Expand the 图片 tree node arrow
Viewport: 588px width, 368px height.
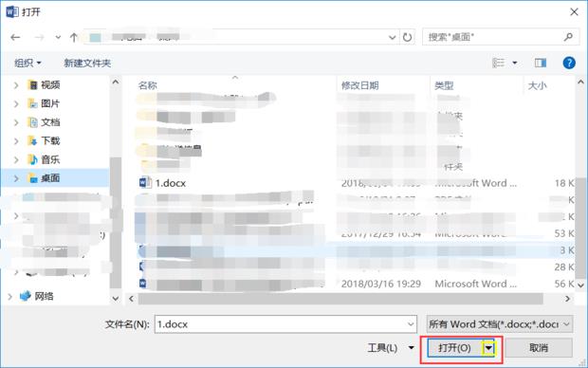click(x=16, y=104)
